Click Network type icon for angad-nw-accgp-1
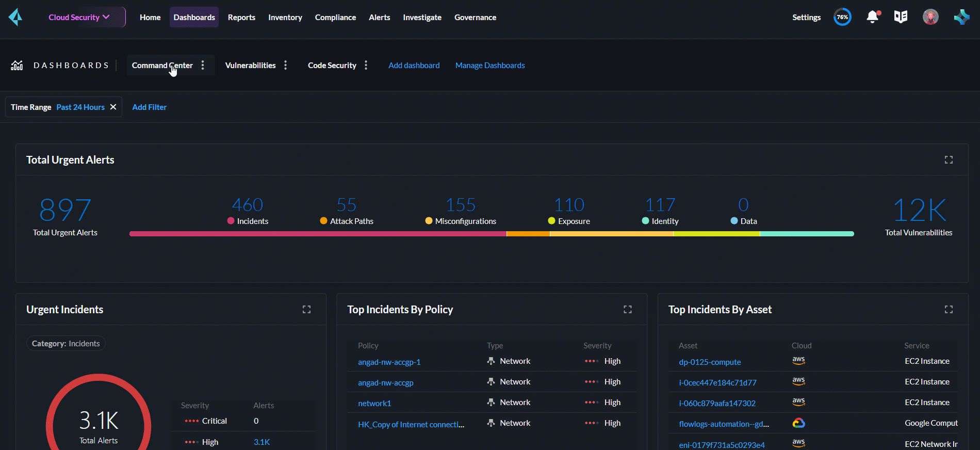This screenshot has height=450, width=980. 491,361
